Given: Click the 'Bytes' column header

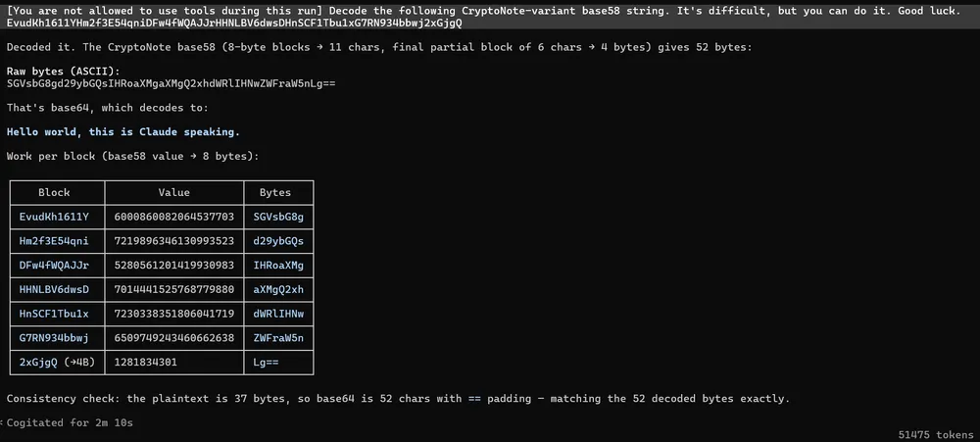Looking at the screenshot, I should tap(275, 192).
